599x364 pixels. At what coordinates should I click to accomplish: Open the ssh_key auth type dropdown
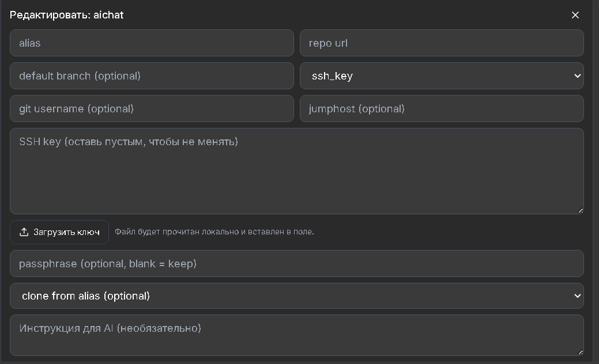click(442, 76)
